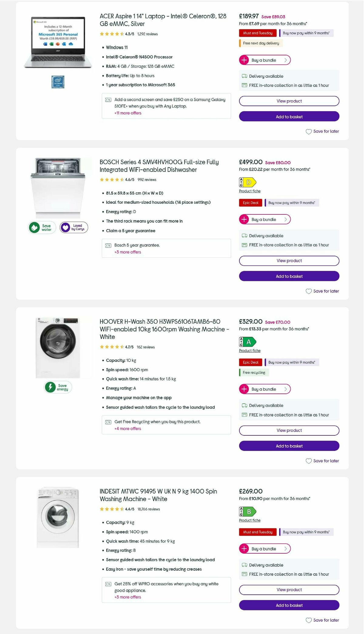Open Product fiche for the Indesit washing machine
Screen dimensions: 364x634
[250, 520]
